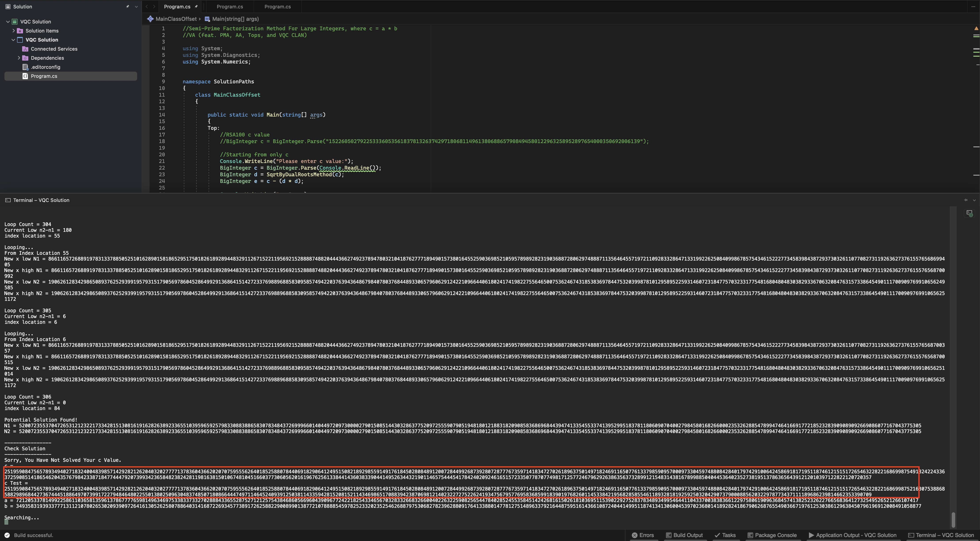Image resolution: width=980 pixels, height=541 pixels.
Task: Collapse the VQC Solution project node
Action: click(13, 40)
